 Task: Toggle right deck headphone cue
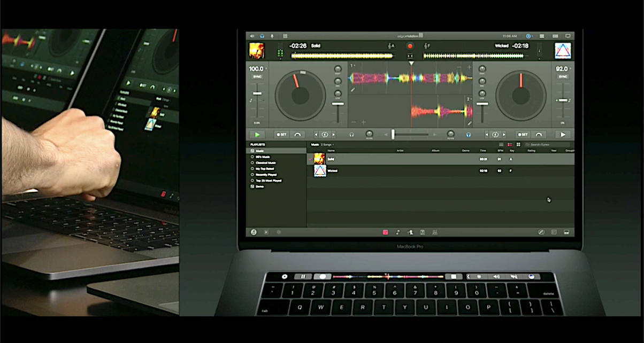click(468, 135)
